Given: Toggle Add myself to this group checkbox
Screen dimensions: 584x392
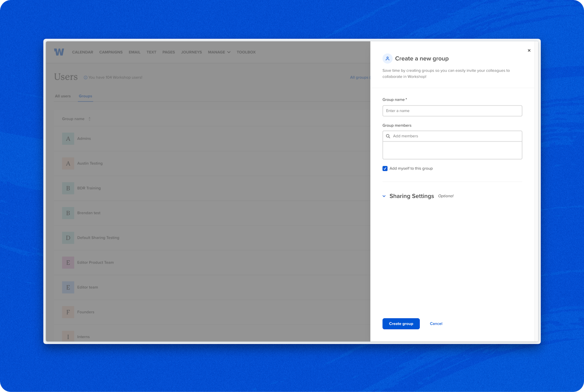Looking at the screenshot, I should (x=385, y=169).
